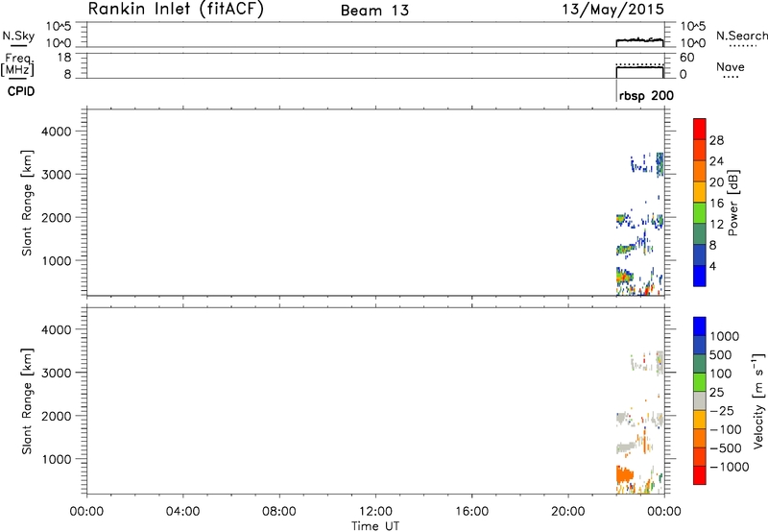The height and width of the screenshot is (532, 768).
Task: Select the orange 20–24 dB power swatch
Action: (700, 171)
